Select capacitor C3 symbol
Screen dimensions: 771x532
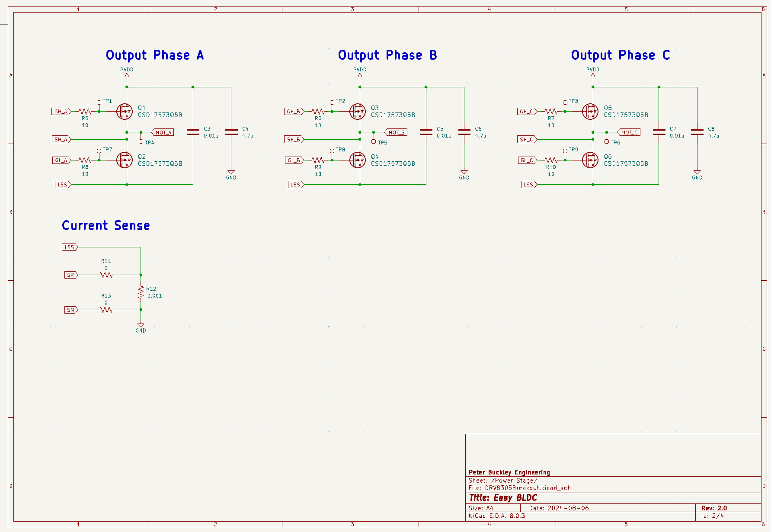[193, 132]
